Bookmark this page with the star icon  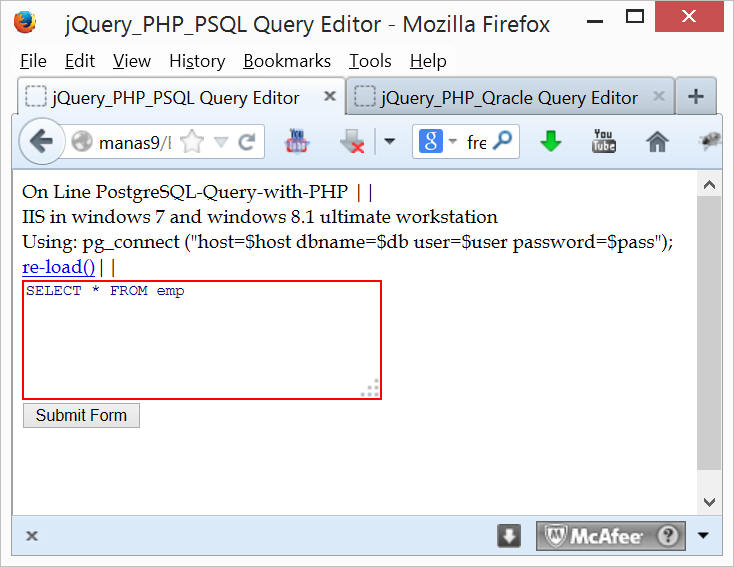click(x=192, y=142)
